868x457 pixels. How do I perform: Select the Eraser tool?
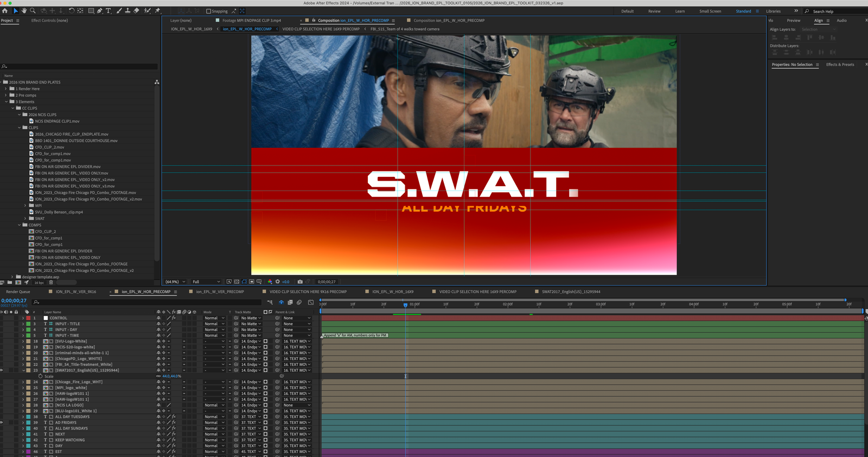[x=136, y=11]
